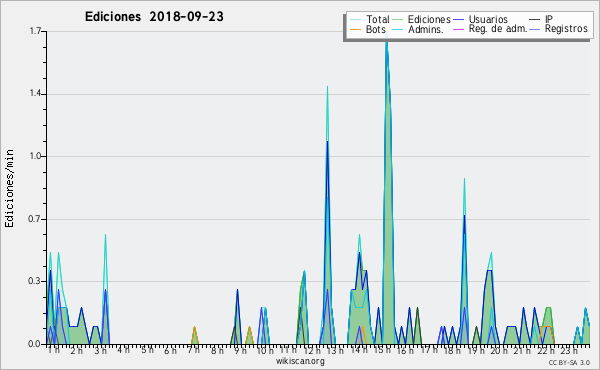Screen dimensions: 600x370
Task: Click the '7 h' x-axis label
Action: coord(194,350)
